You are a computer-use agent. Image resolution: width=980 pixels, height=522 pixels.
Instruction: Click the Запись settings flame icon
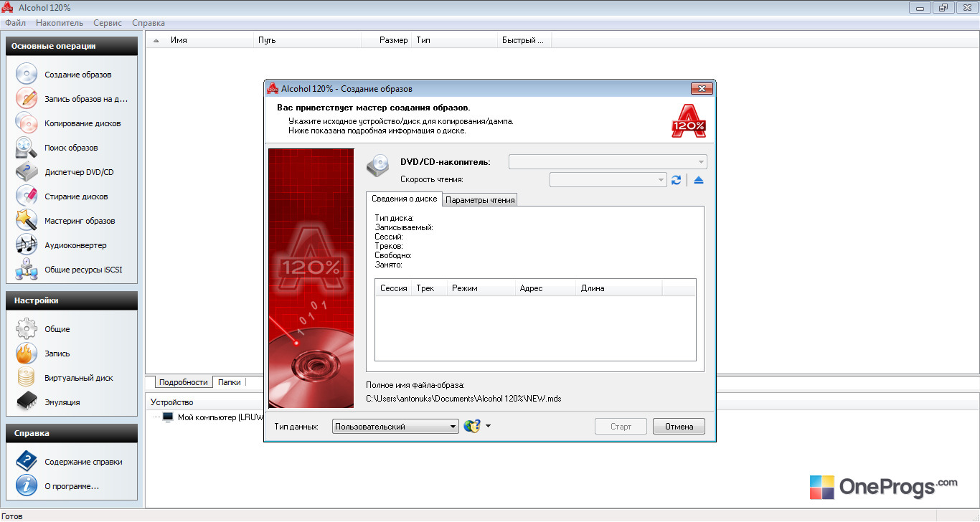(27, 353)
